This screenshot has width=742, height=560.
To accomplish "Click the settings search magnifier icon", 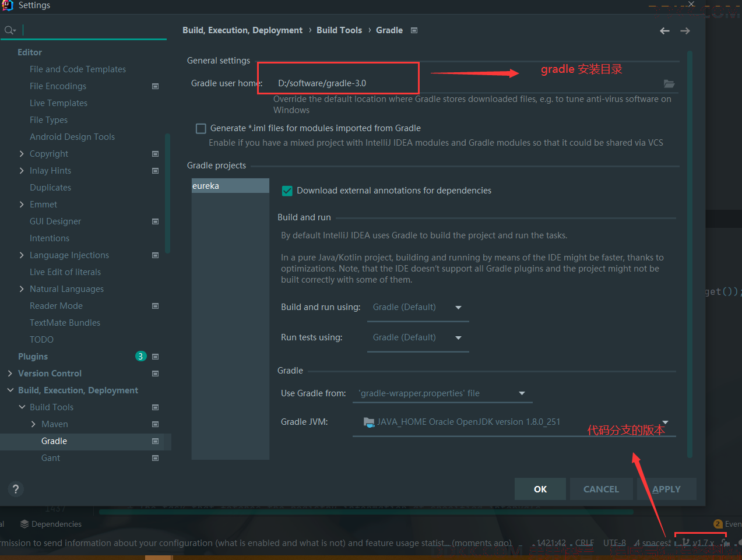I will 9,30.
